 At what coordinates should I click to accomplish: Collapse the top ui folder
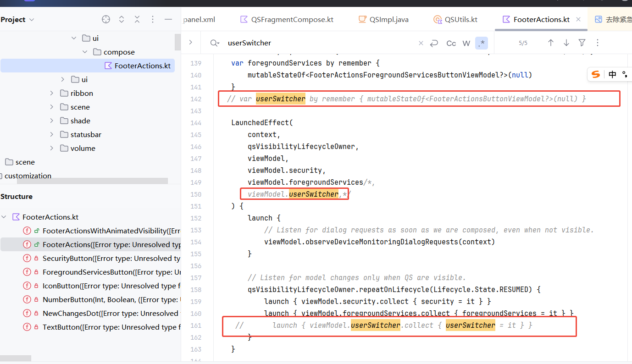[74, 38]
